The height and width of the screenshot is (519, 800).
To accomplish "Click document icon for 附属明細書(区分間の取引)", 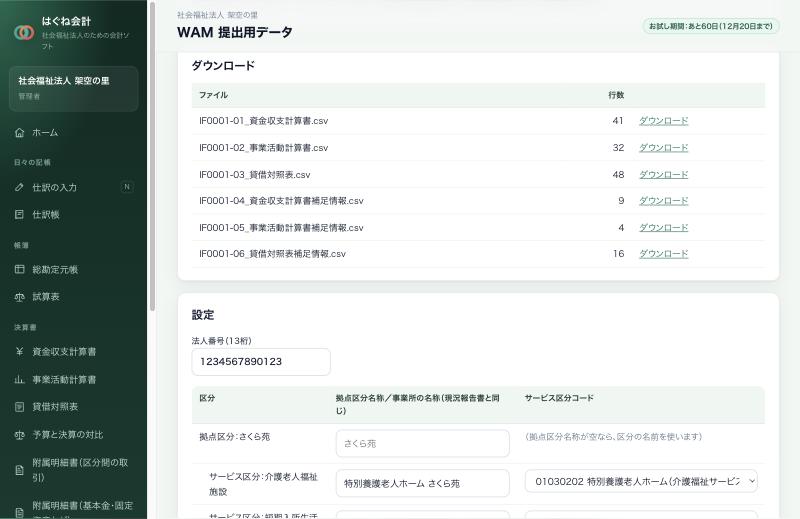I will pos(19,470).
